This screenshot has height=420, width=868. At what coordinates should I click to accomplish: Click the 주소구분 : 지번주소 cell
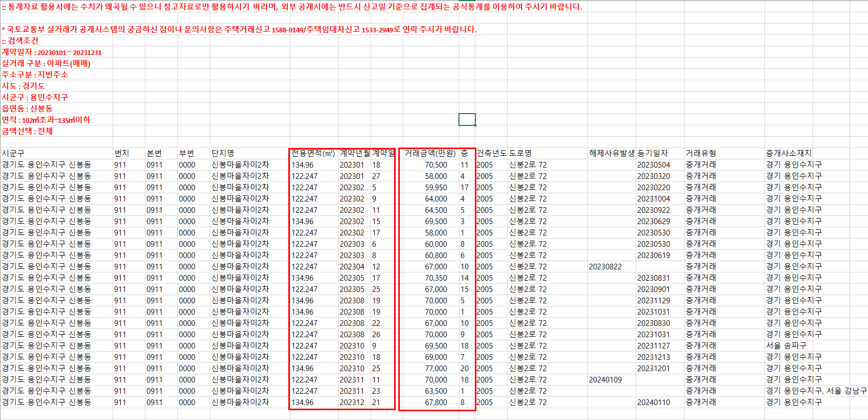35,75
